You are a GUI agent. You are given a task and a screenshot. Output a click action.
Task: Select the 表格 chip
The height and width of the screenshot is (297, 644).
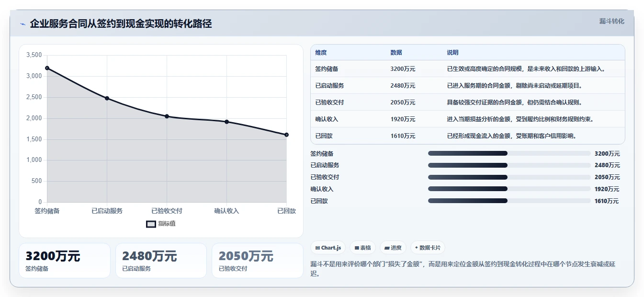coord(362,248)
